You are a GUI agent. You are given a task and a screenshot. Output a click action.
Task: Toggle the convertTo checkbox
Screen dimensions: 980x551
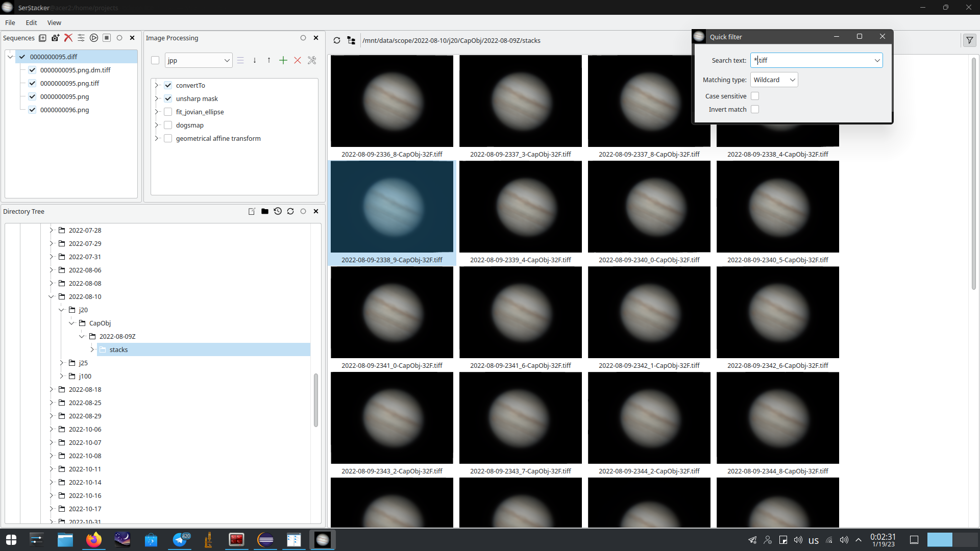click(168, 85)
